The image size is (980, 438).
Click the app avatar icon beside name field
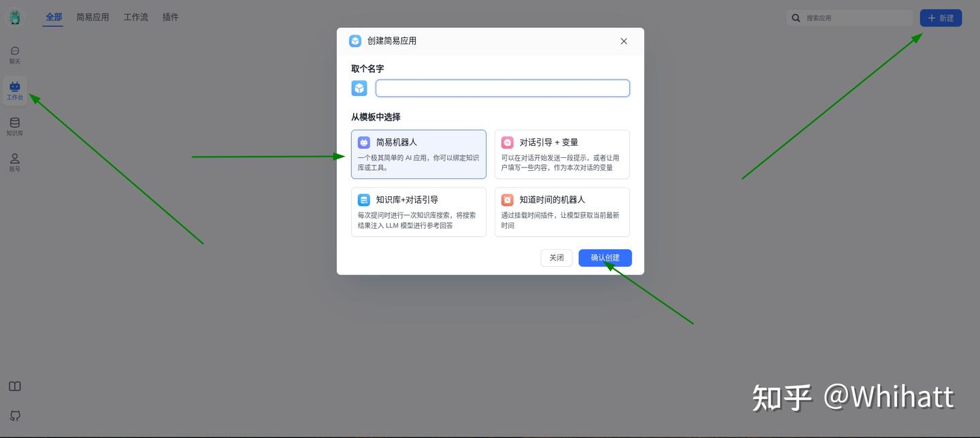click(359, 88)
